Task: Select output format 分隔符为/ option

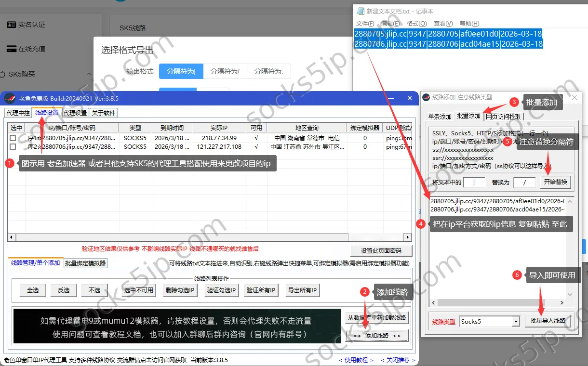Action: [x=225, y=71]
